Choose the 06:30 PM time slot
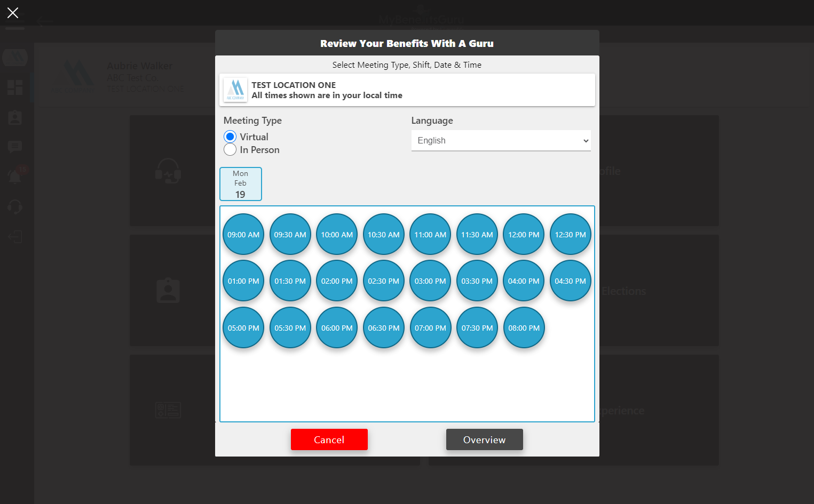814x504 pixels. click(x=384, y=328)
